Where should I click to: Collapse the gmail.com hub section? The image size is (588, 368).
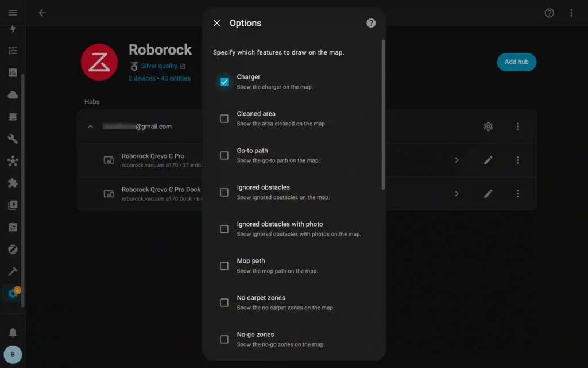click(90, 126)
